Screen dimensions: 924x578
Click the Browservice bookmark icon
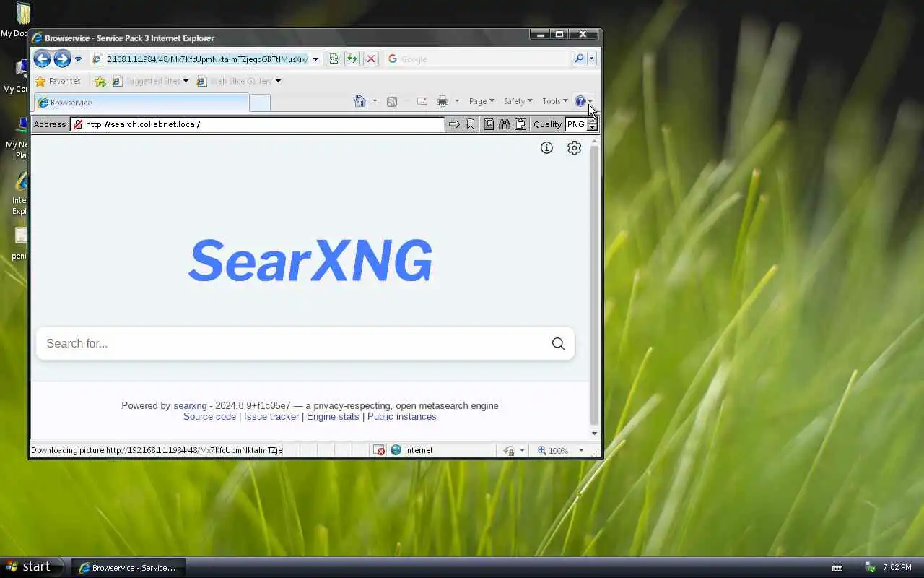pos(470,124)
